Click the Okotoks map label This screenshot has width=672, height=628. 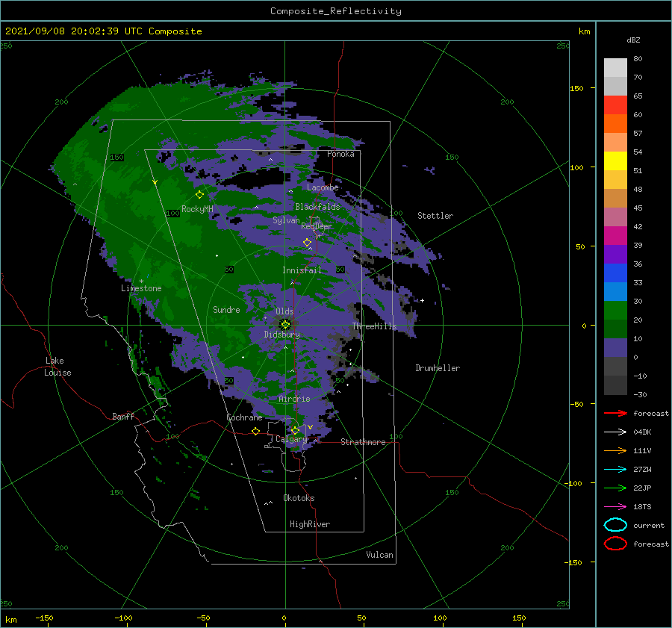(x=299, y=498)
